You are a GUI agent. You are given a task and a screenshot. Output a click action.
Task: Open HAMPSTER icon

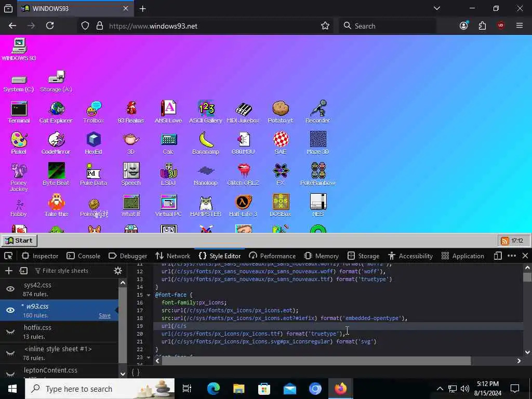(x=206, y=206)
